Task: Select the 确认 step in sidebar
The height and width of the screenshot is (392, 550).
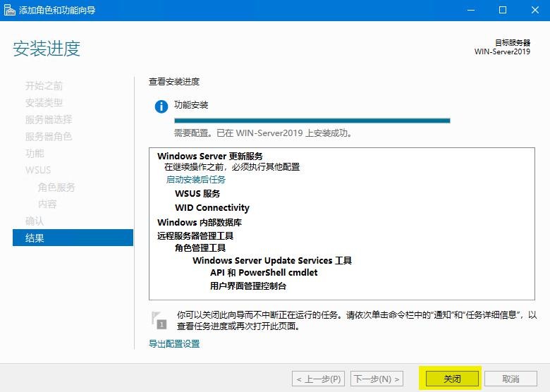Action: click(x=35, y=221)
